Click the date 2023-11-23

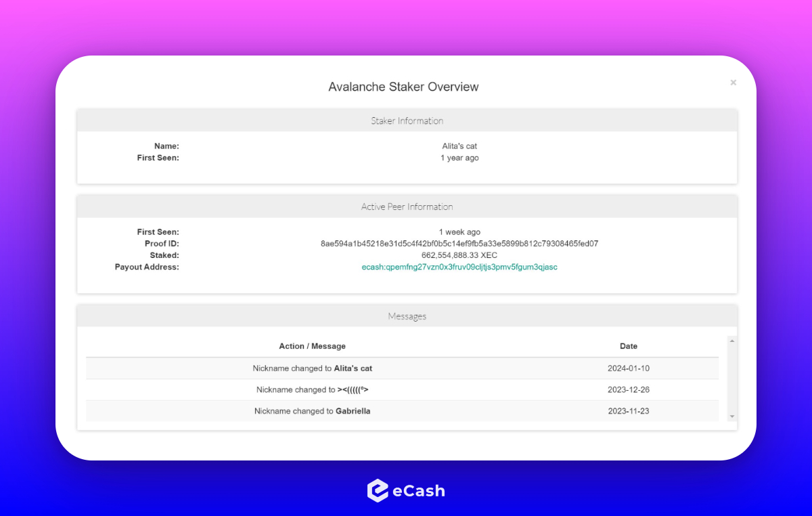[x=629, y=411]
